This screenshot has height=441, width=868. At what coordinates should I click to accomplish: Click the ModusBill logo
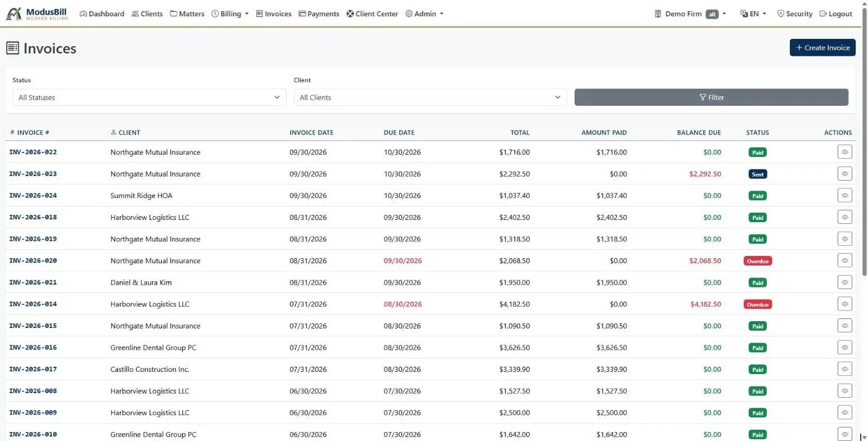(x=37, y=13)
